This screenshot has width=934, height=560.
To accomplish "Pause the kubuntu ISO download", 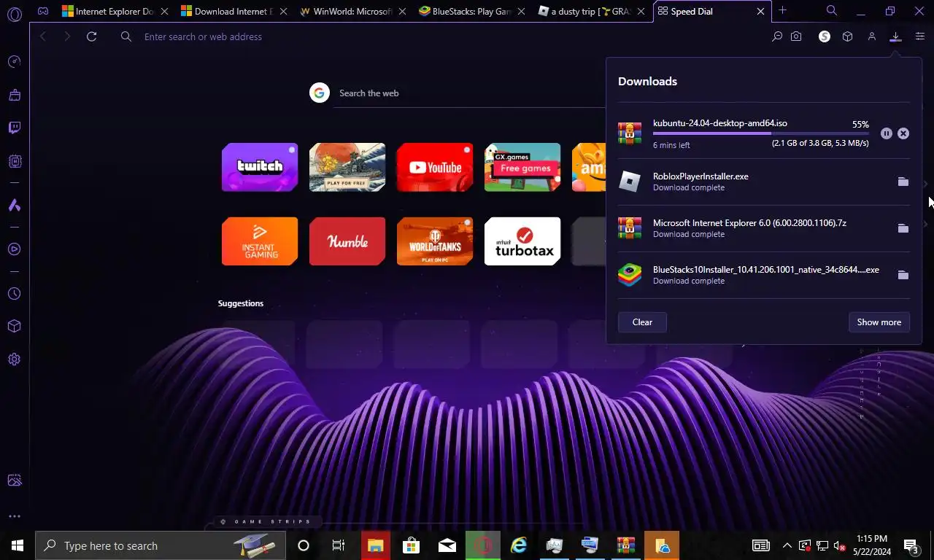I will tap(886, 133).
